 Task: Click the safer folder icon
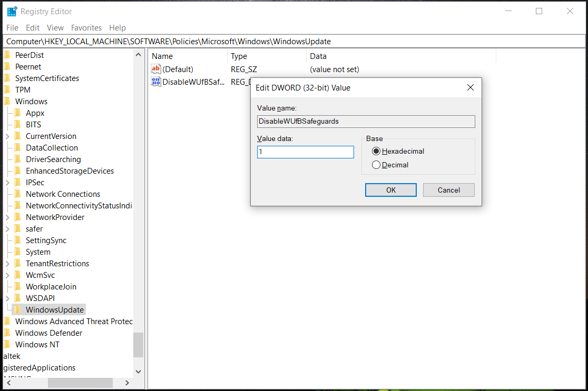[x=17, y=229]
